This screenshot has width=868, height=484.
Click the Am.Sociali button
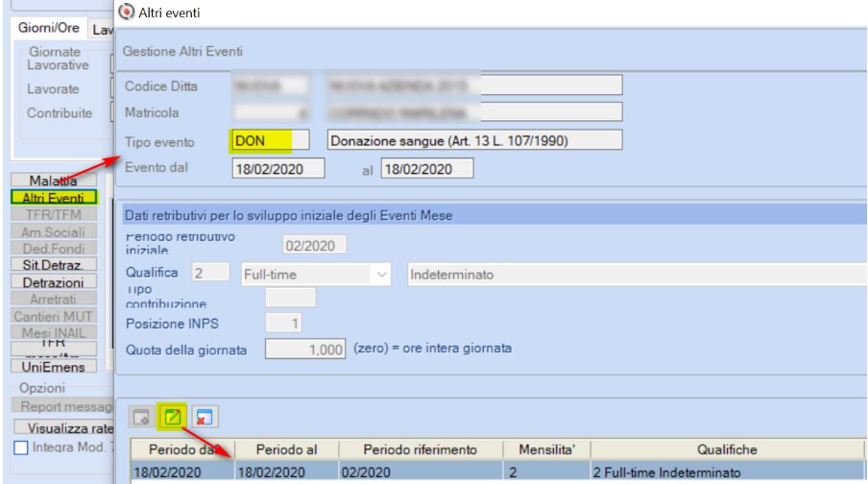(54, 231)
